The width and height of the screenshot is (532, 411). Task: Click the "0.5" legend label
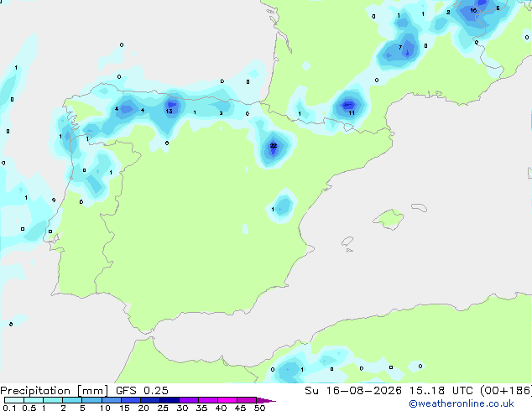pyautogui.click(x=29, y=408)
